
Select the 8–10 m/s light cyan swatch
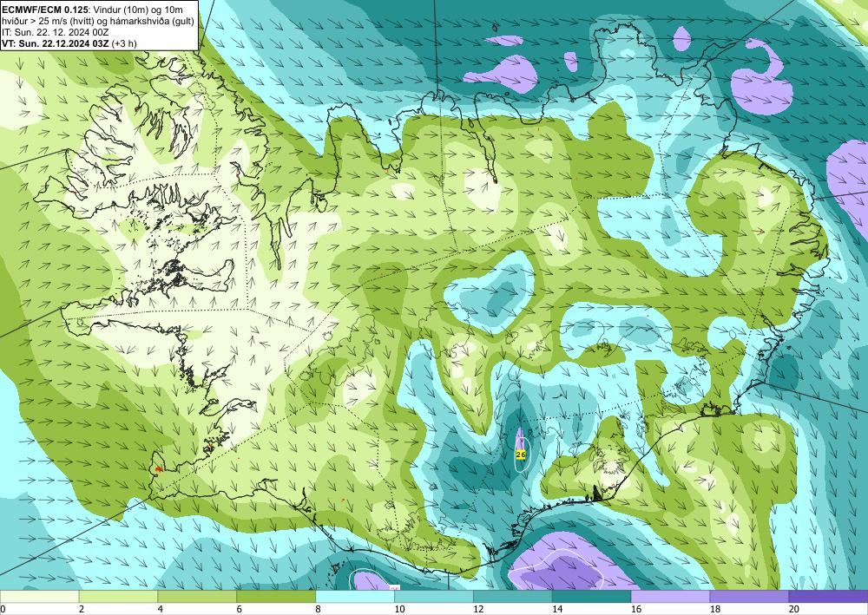355,597
